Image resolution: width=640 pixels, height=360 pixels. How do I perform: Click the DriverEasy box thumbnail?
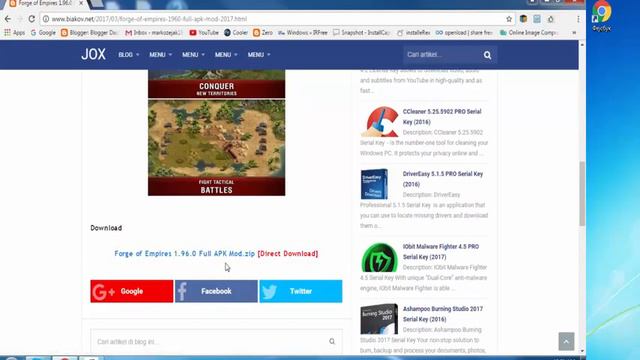pos(375,184)
